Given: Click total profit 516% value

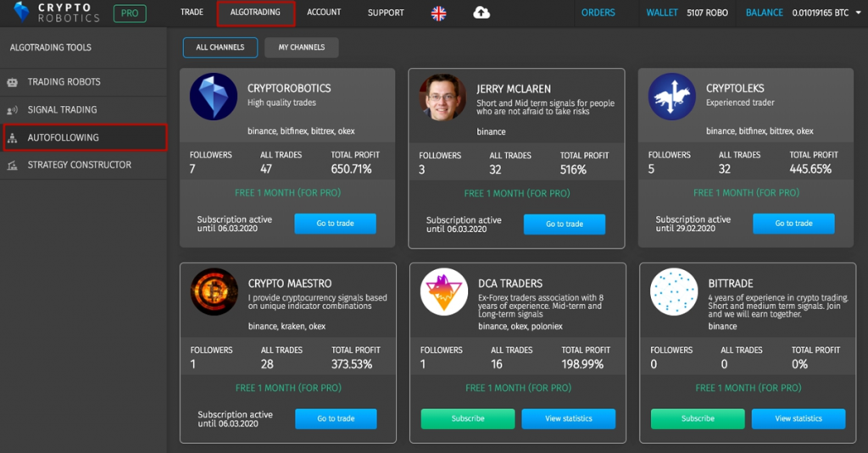Looking at the screenshot, I should (573, 170).
